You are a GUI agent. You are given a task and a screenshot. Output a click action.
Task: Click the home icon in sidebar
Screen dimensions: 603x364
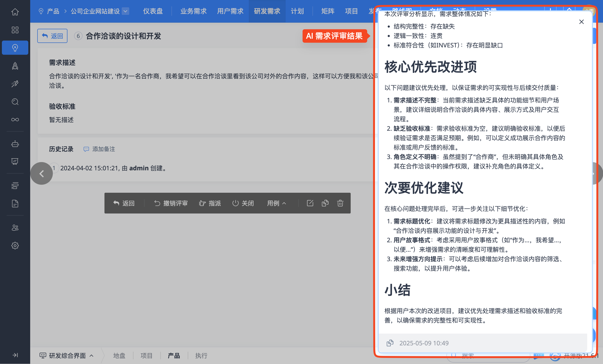15,12
